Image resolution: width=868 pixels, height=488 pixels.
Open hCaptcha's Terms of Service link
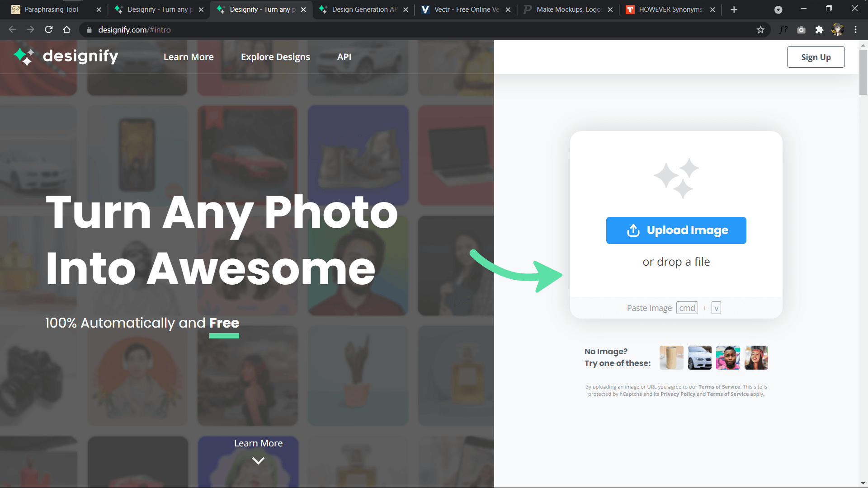[728, 394]
